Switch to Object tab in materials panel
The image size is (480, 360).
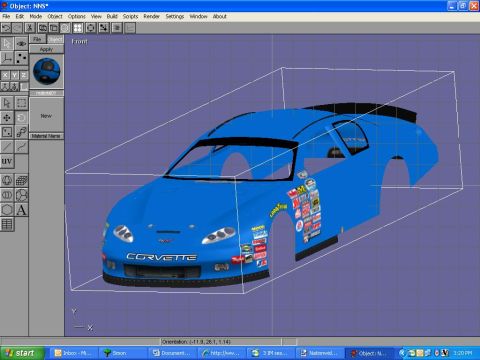(55, 39)
